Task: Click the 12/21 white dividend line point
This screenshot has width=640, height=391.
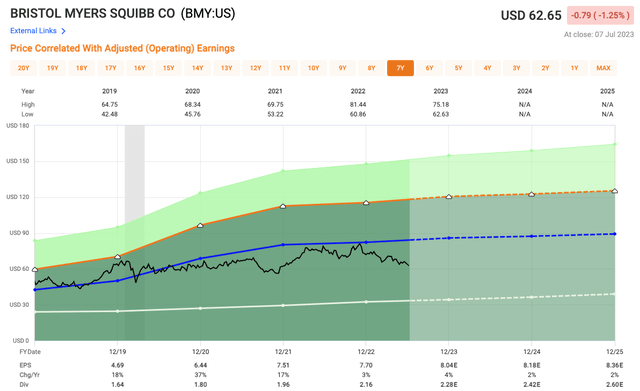Action: tap(283, 305)
